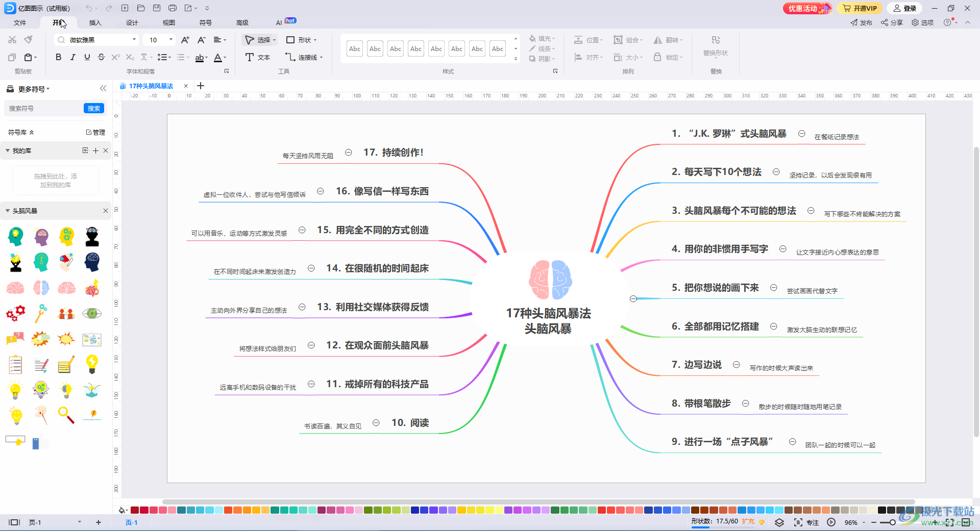Switch to the 插入 tab
Image resolution: width=980 pixels, height=531 pixels.
pyautogui.click(x=95, y=22)
